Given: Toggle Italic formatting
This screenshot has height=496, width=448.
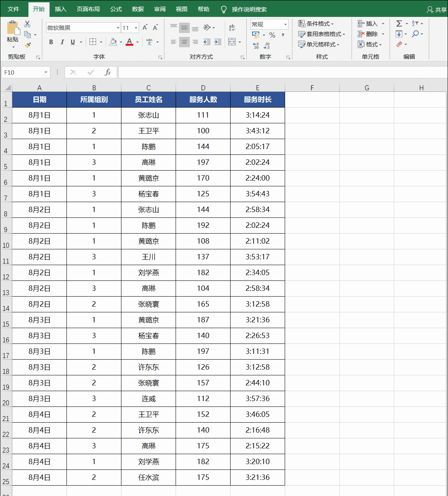Looking at the screenshot, I should 62,42.
